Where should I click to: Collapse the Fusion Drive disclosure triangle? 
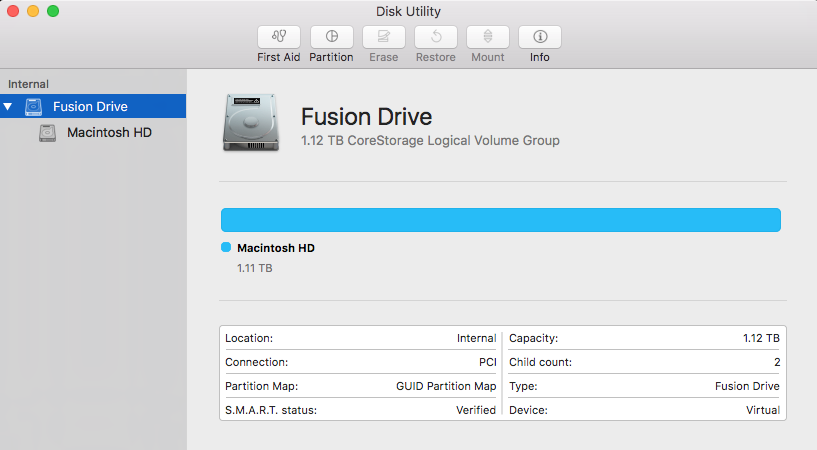tap(8, 107)
